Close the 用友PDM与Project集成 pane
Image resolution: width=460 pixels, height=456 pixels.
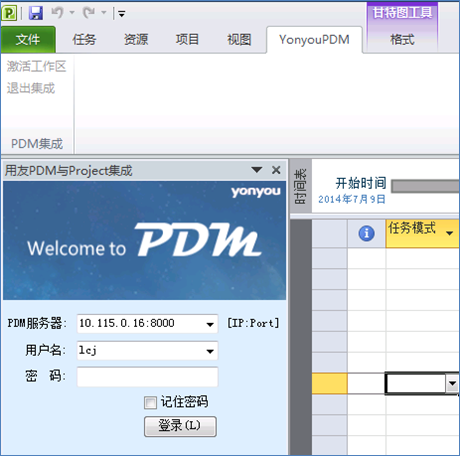[x=276, y=170]
